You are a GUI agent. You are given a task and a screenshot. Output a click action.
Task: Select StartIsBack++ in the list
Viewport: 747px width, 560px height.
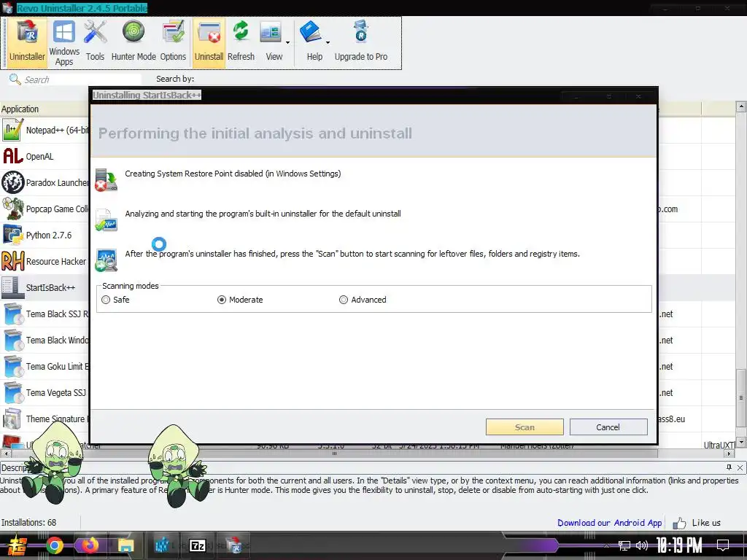pos(44,287)
